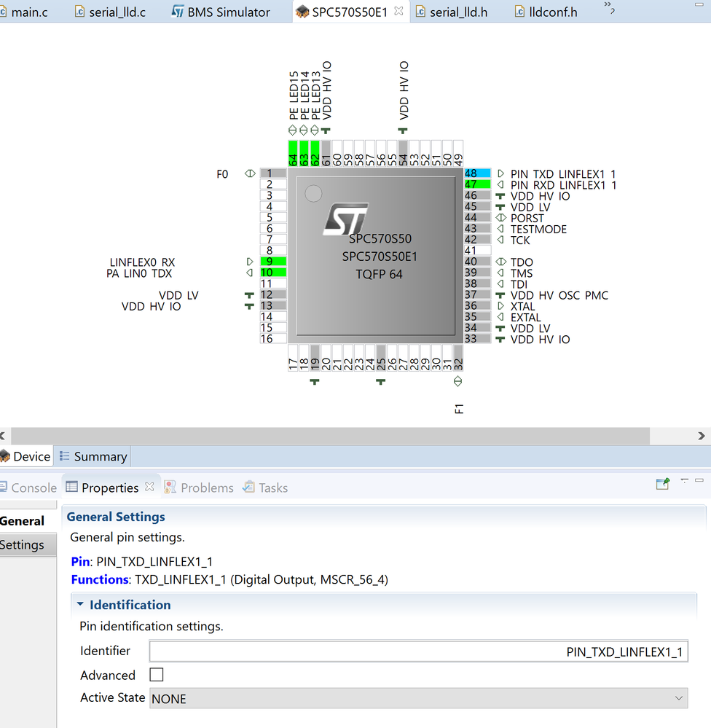Open the Problems view tab
Screen dimensions: 711x728
tap(199, 488)
